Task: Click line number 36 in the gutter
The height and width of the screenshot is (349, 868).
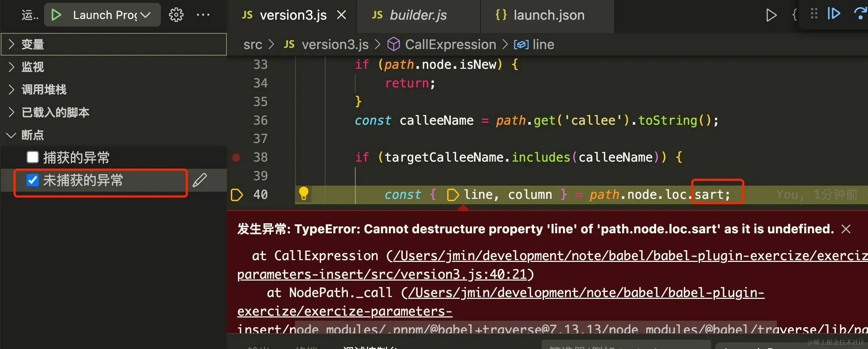Action: click(261, 120)
